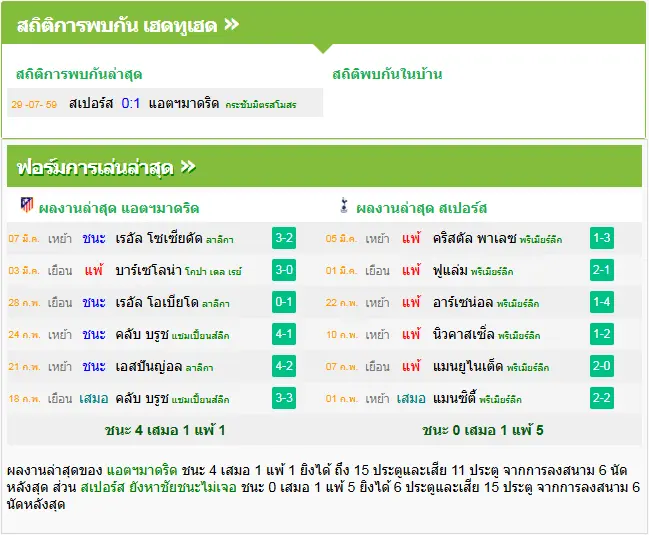649x535 pixels.
Task: Click the เสมอ result in the 18 ก.พ. row
Action: tap(94, 398)
